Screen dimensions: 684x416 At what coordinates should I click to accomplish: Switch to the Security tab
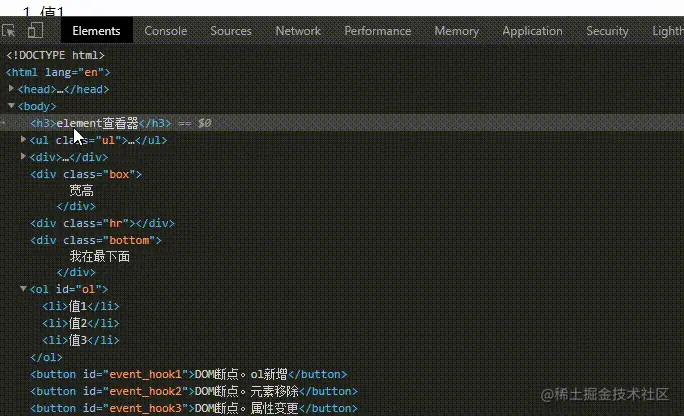(x=607, y=31)
